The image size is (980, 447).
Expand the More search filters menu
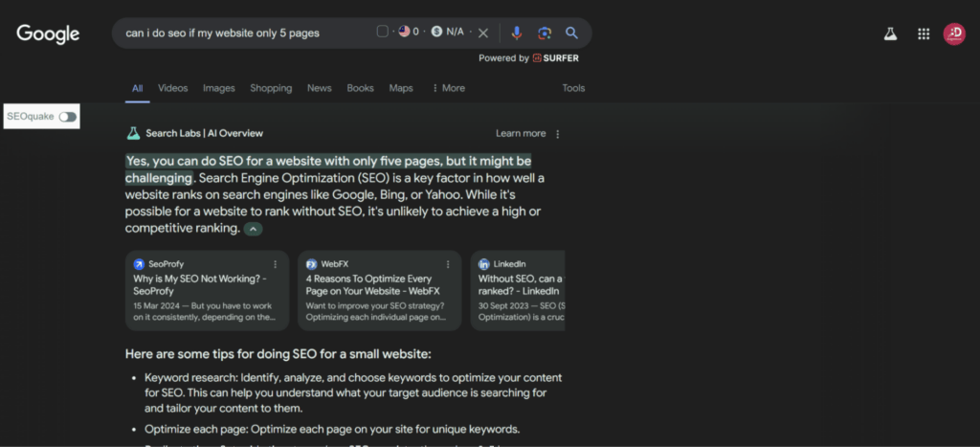(x=448, y=88)
